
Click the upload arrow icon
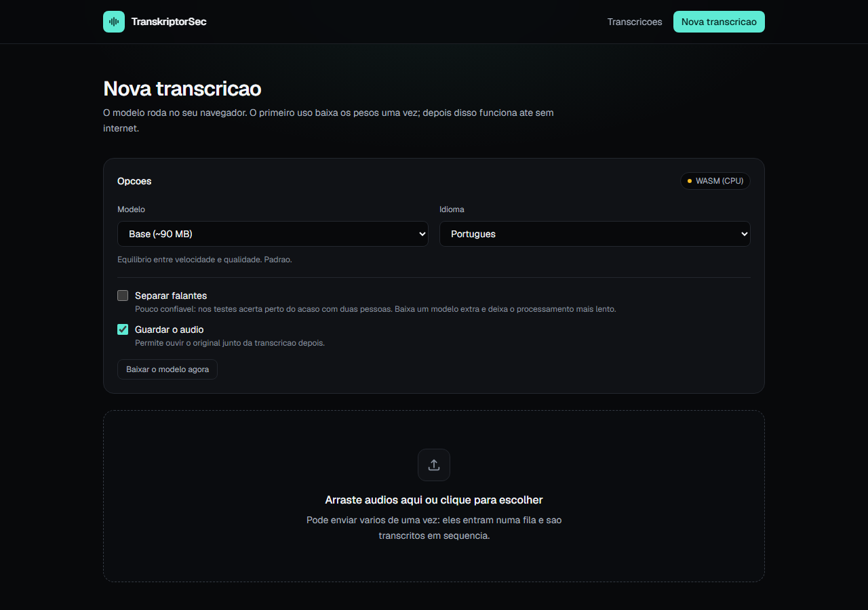tap(434, 465)
